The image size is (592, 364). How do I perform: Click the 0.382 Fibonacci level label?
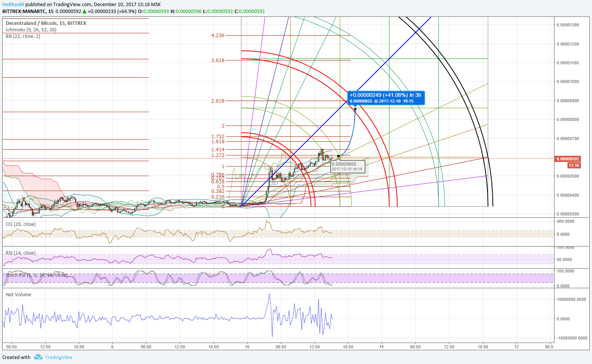[x=218, y=191]
